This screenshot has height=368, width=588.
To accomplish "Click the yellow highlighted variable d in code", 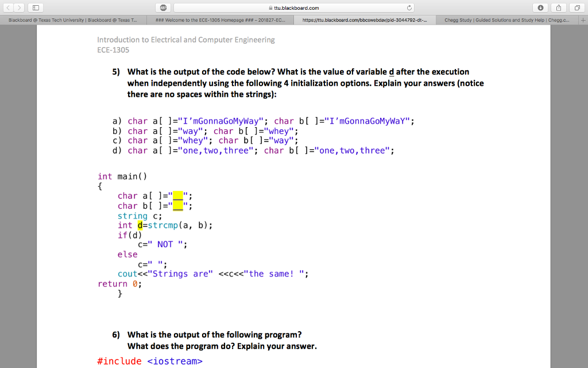I will coord(139,225).
